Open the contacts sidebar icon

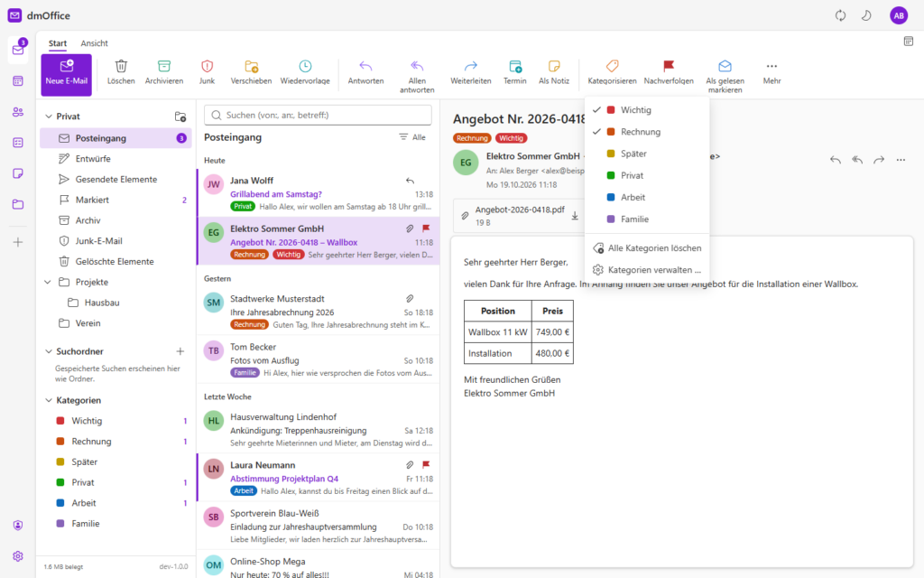[x=18, y=112]
